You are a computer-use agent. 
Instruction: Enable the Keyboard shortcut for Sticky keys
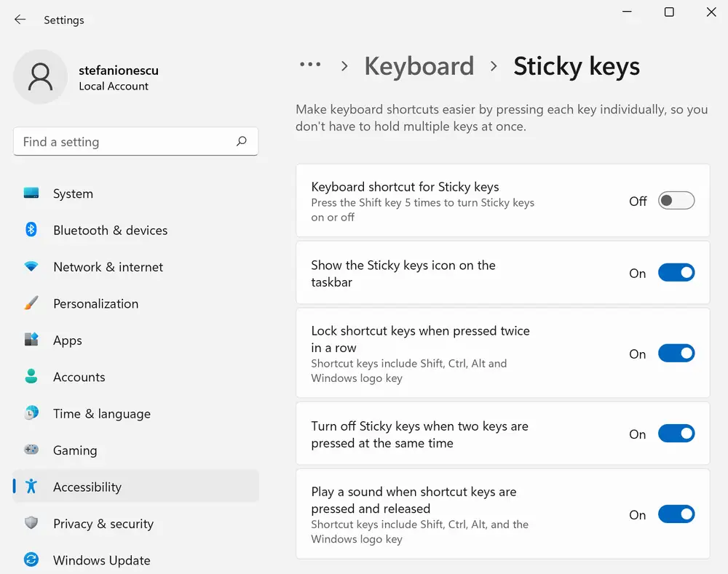(676, 200)
